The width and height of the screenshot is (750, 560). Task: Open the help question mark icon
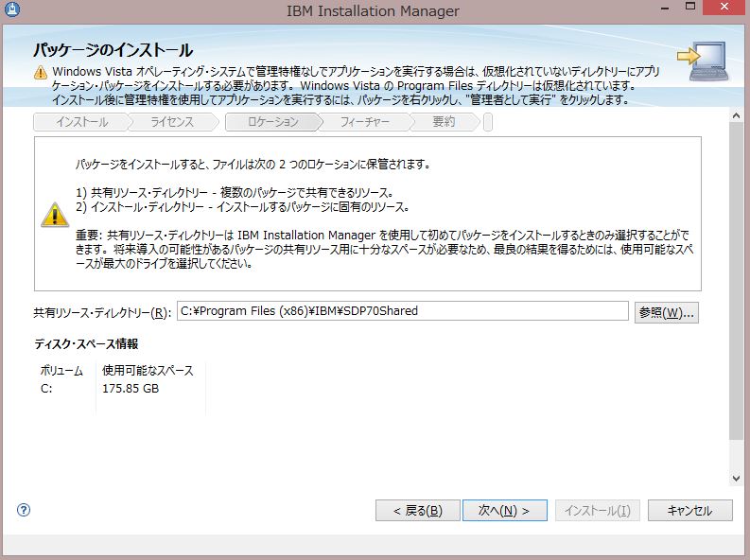pos(24,510)
